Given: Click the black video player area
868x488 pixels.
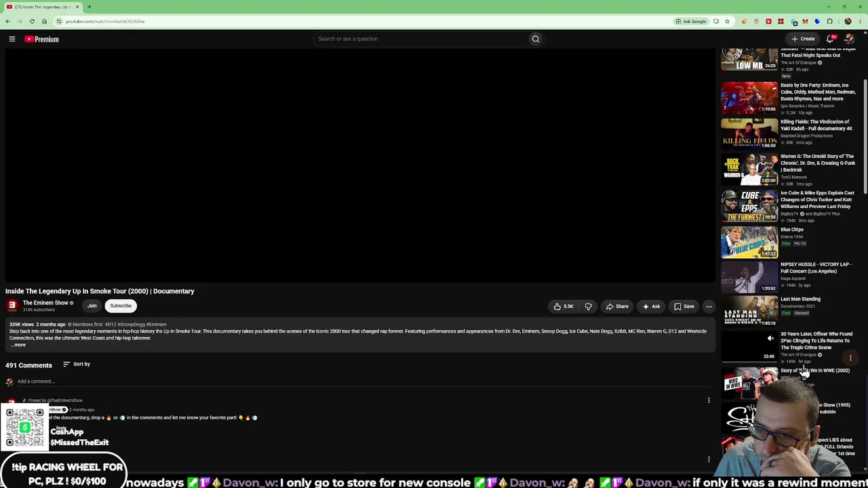Looking at the screenshot, I should coord(360,166).
